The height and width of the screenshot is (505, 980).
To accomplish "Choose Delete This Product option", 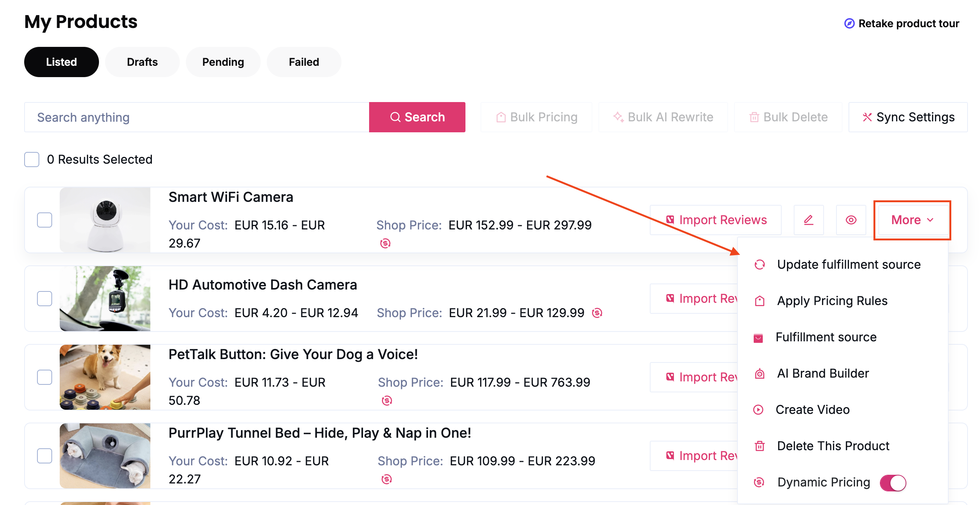I will tap(832, 445).
